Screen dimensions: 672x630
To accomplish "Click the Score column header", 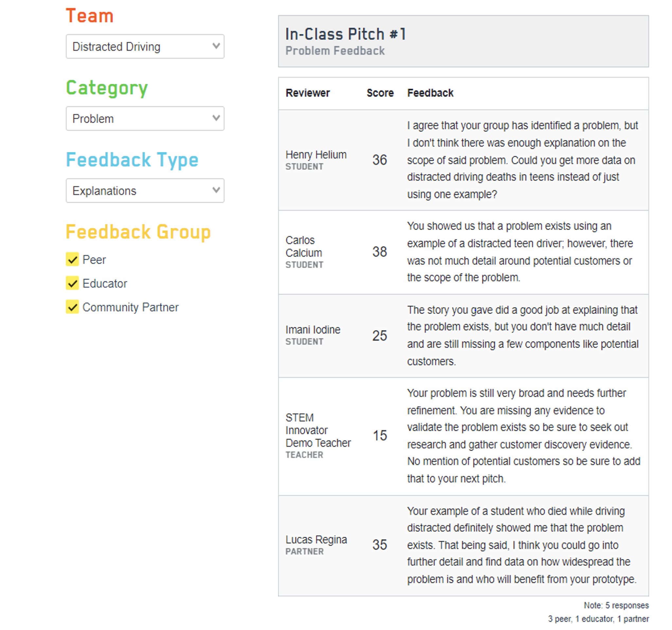I will pos(380,93).
